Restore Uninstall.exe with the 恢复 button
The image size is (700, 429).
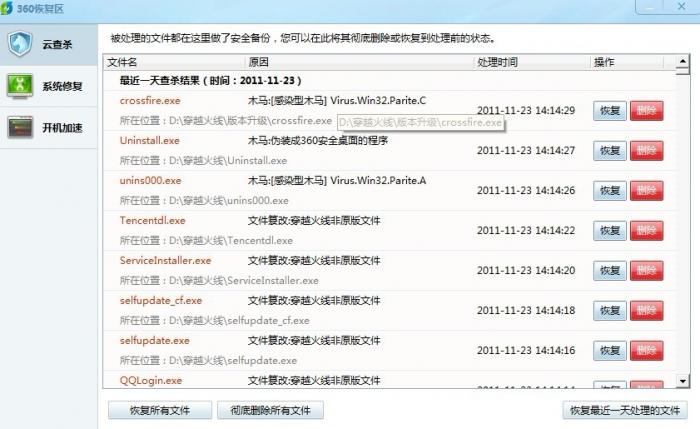(610, 151)
